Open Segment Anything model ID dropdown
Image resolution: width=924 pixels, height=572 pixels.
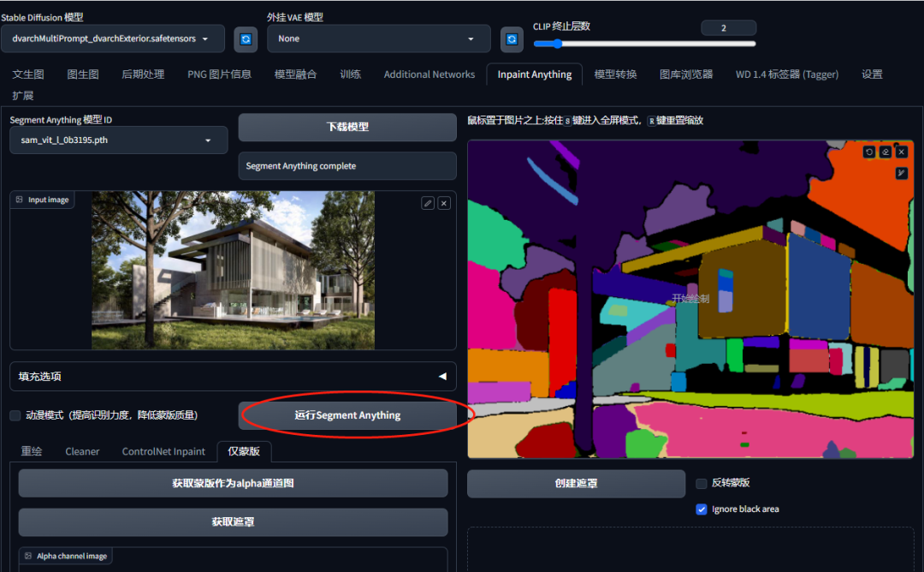tap(118, 140)
